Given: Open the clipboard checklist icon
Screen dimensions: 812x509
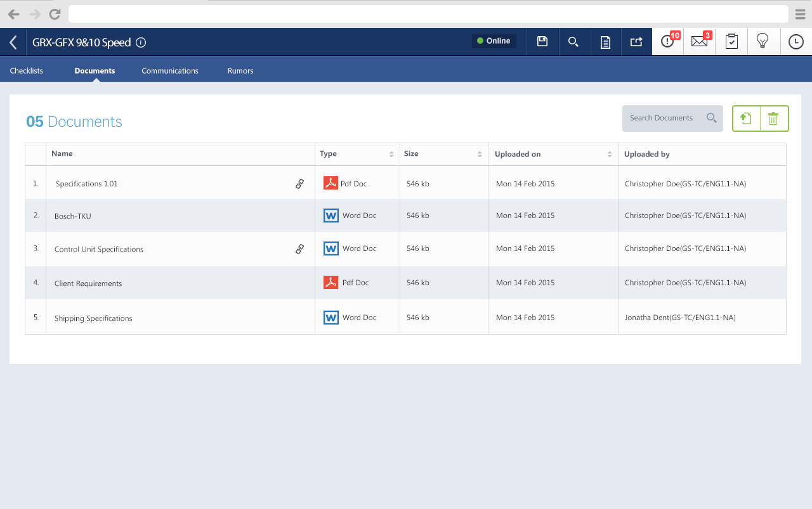Looking at the screenshot, I should [731, 41].
